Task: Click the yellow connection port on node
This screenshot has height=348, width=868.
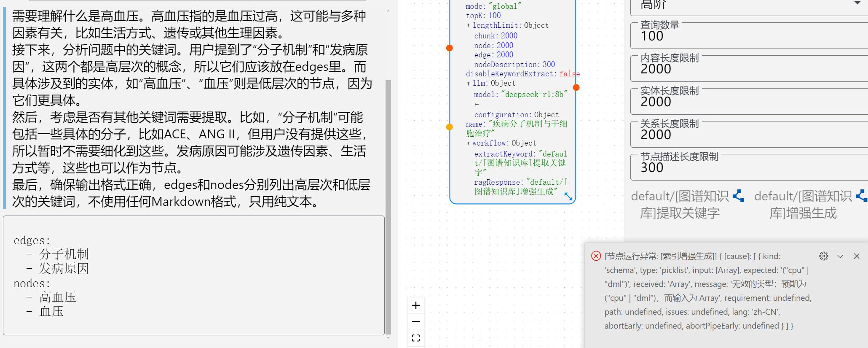Action: pyautogui.click(x=450, y=127)
